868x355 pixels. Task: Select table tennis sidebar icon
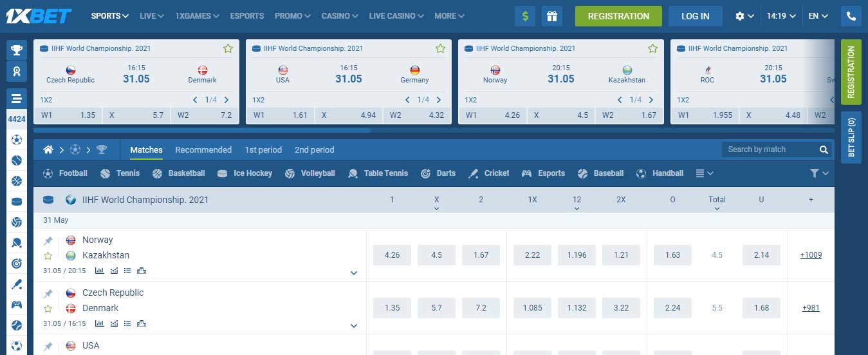pyautogui.click(x=17, y=243)
